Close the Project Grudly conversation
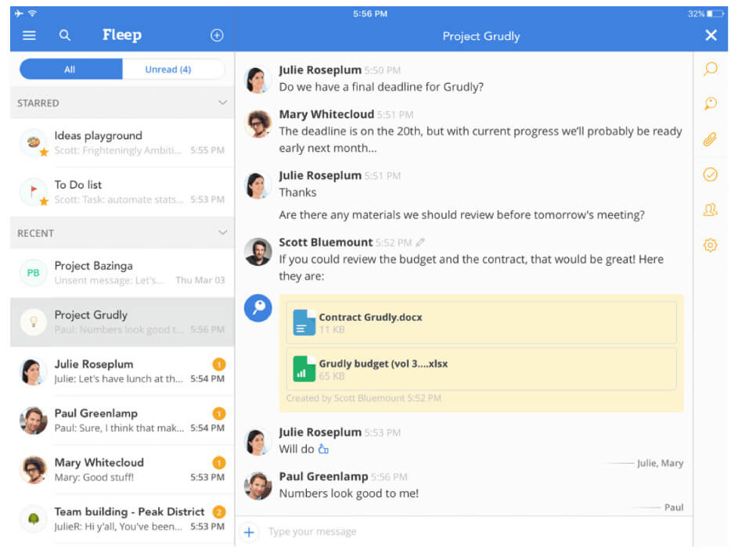Viewport: 731px width, 560px height. point(711,35)
